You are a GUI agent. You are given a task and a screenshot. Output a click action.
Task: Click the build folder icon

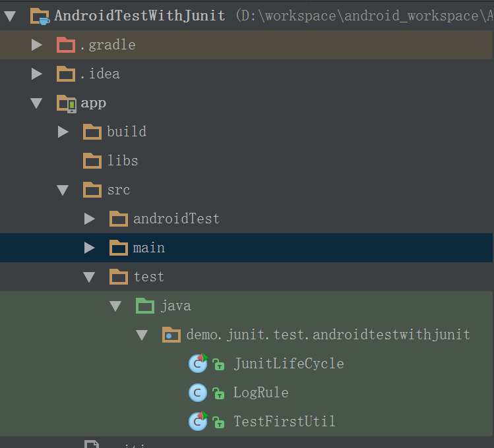point(92,132)
